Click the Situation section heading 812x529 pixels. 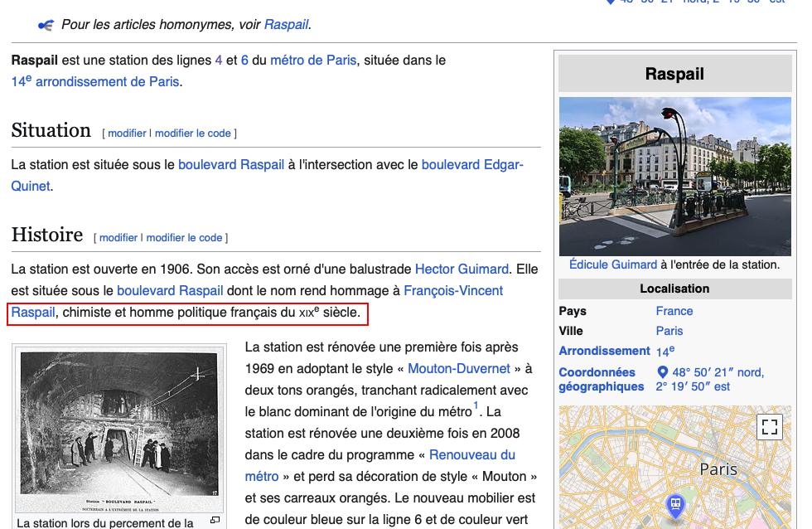[51, 130]
